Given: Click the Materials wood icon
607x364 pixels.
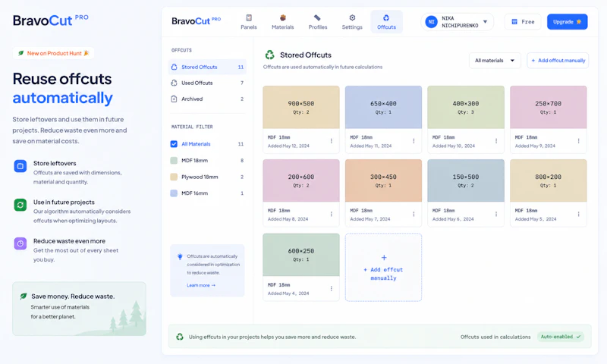Looking at the screenshot, I should click(x=283, y=17).
